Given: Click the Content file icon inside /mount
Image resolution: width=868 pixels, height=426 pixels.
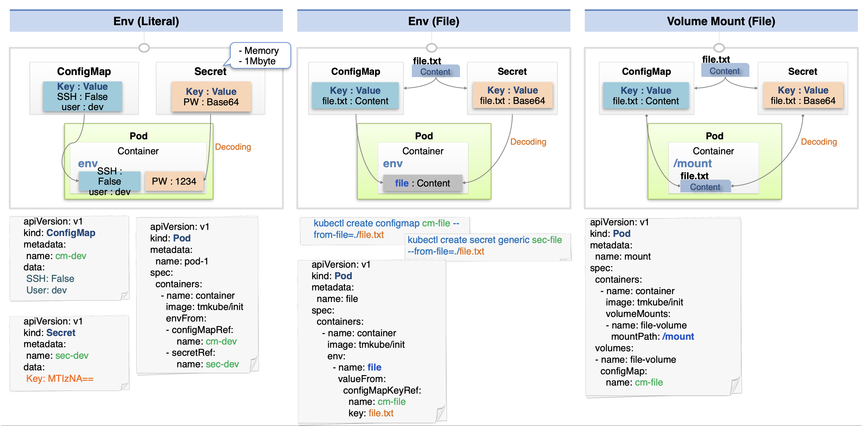Looking at the screenshot, I should (705, 186).
